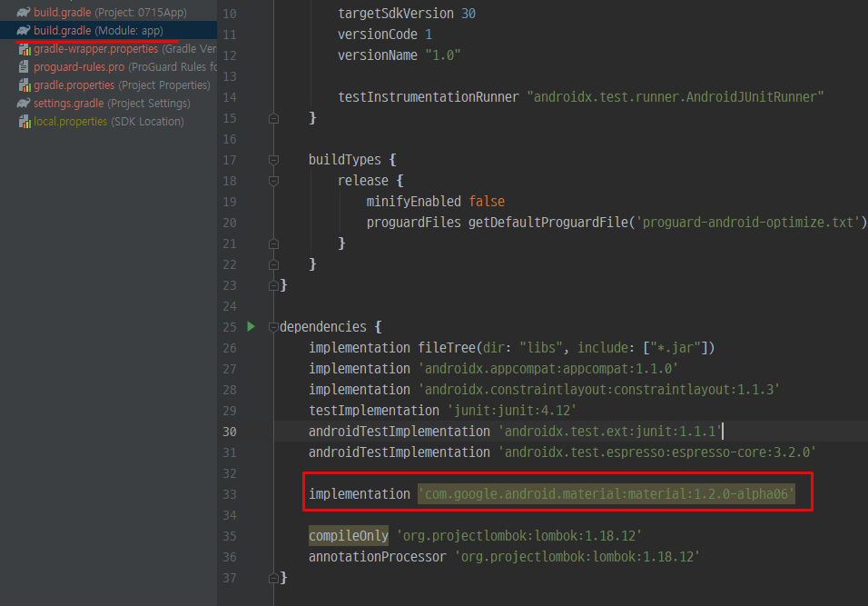Collapse the dependencies block fold marker at line 25
Viewport: 868px width, 606px height.
273,327
